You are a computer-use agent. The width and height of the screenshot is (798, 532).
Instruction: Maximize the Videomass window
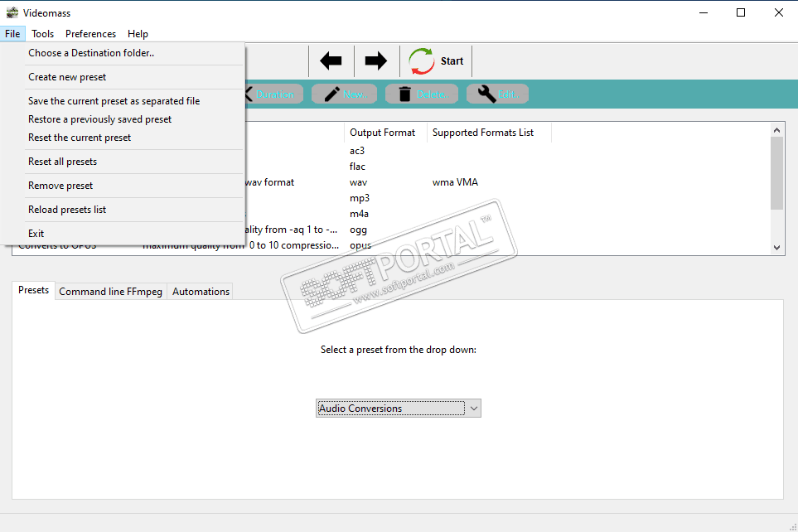point(741,12)
